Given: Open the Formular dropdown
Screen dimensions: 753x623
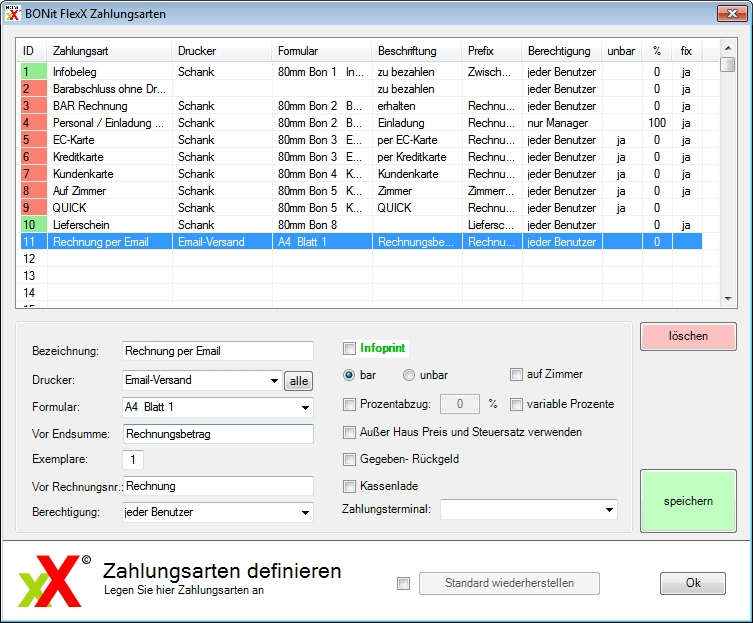Looking at the screenshot, I should (305, 407).
